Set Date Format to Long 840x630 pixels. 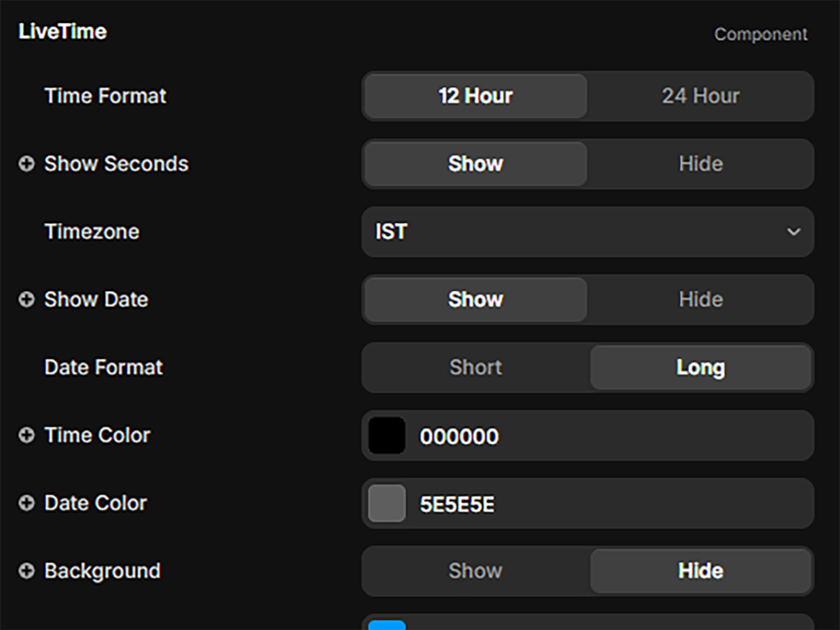point(700,367)
